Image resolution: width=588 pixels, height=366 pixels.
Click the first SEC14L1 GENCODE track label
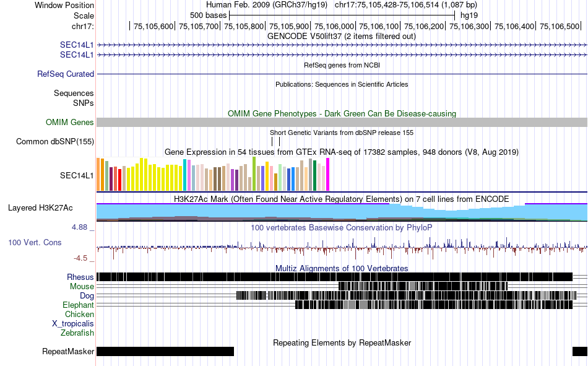77,45
